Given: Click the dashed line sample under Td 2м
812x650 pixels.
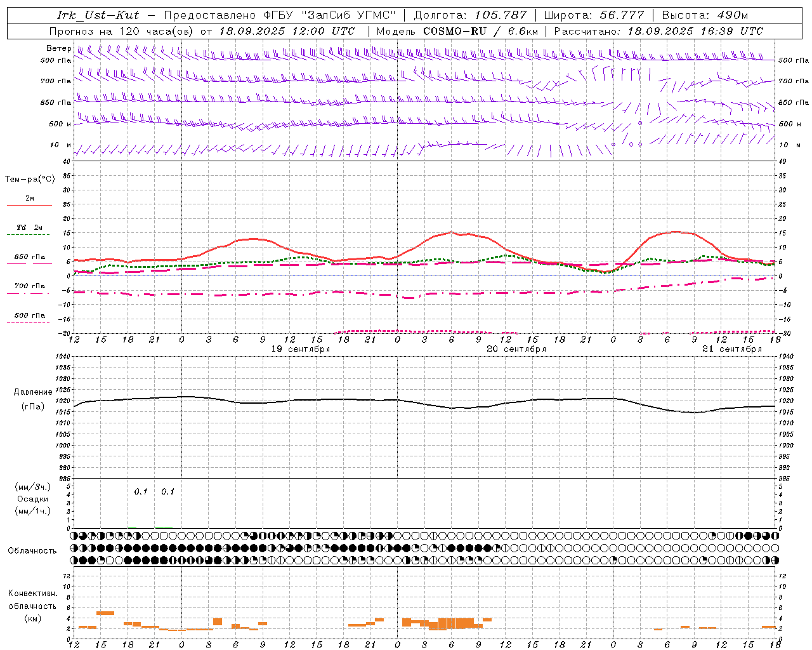Looking at the screenshot, I should click(29, 235).
